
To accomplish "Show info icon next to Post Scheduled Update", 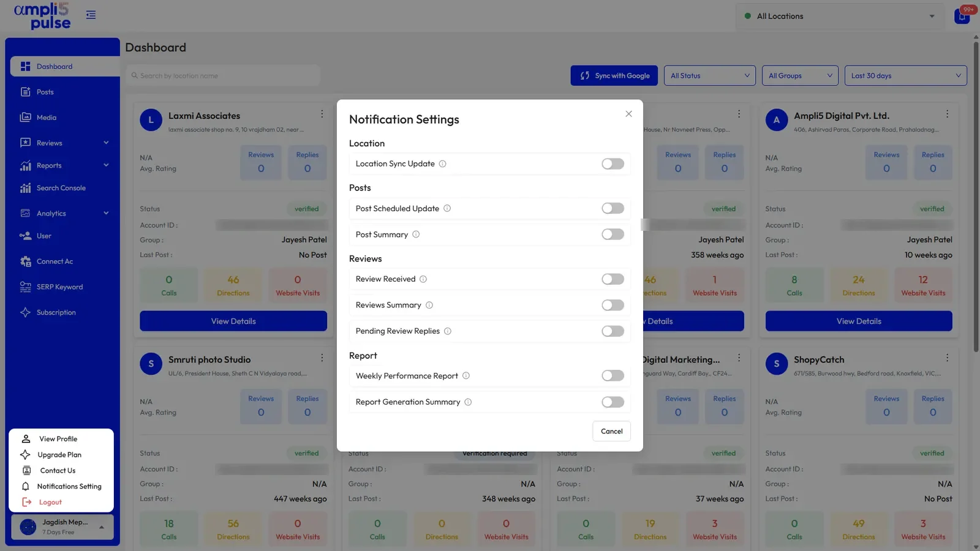I will [447, 209].
